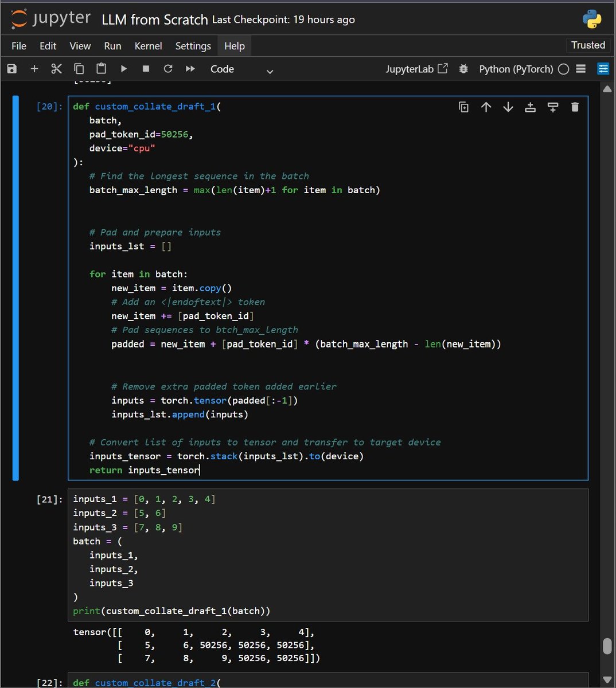
Task: Enable the debugger bug icon
Action: point(463,69)
